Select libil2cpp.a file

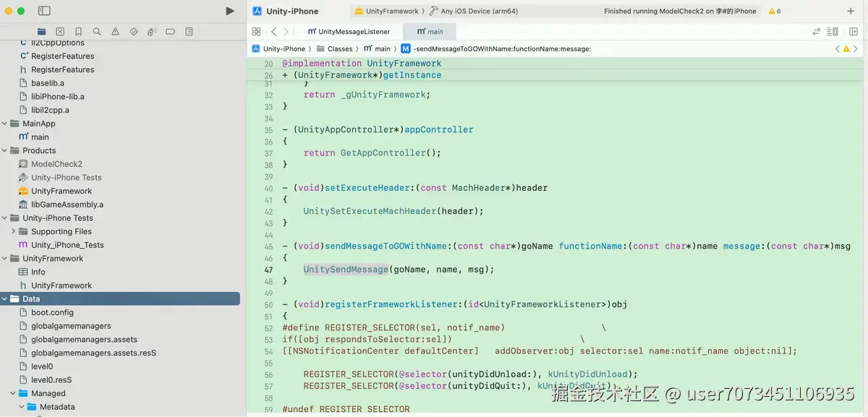[x=50, y=110]
